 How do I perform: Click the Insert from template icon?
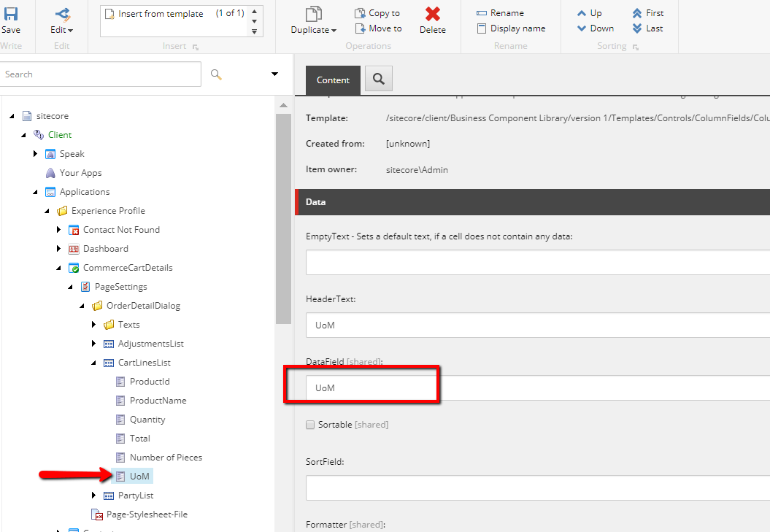110,15
